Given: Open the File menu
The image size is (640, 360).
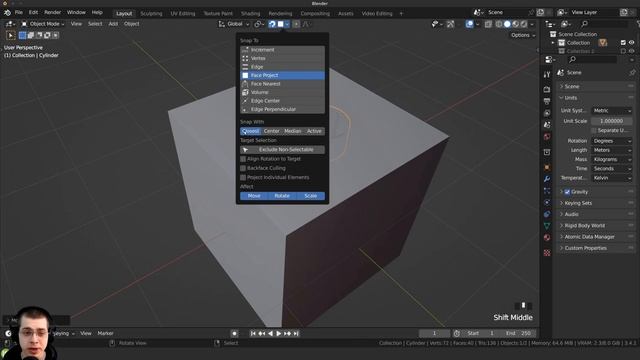Looking at the screenshot, I should (19, 13).
